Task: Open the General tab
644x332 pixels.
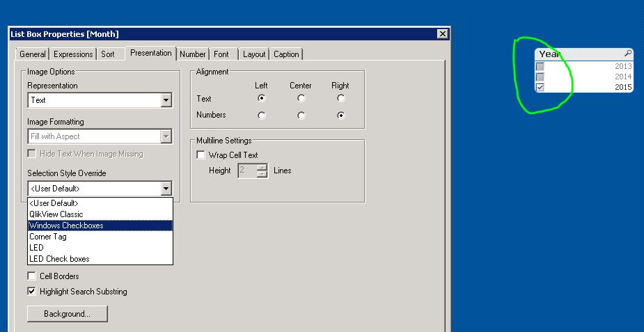Action: 33,54
